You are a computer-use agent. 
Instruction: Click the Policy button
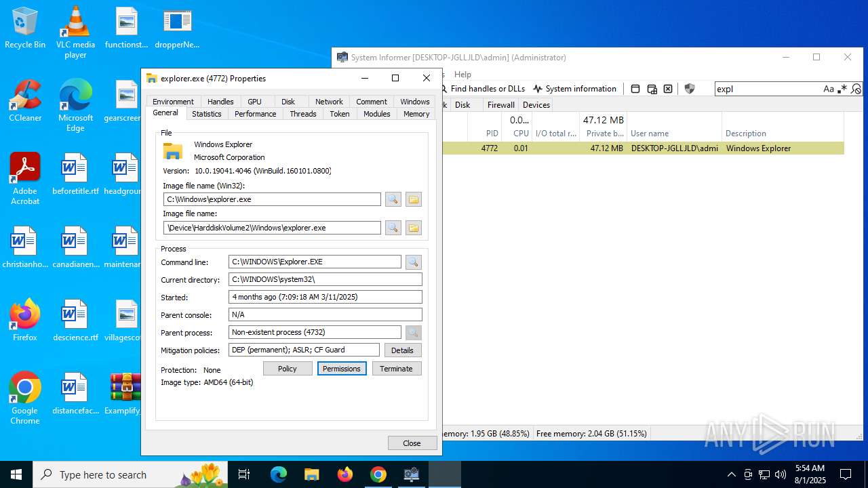(288, 369)
